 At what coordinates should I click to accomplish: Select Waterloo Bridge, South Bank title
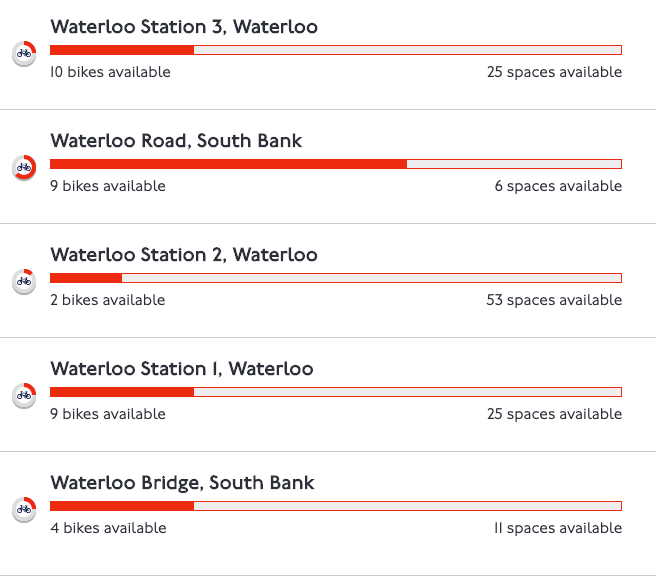pyautogui.click(x=182, y=483)
